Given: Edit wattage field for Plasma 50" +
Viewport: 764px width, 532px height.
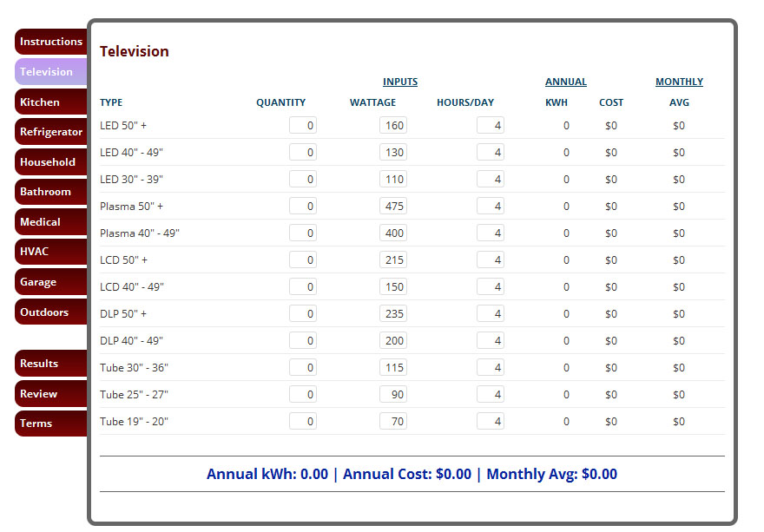Looking at the screenshot, I should [393, 207].
